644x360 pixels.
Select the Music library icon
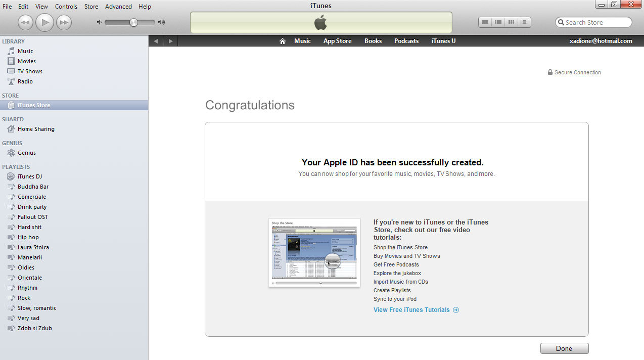(x=11, y=51)
